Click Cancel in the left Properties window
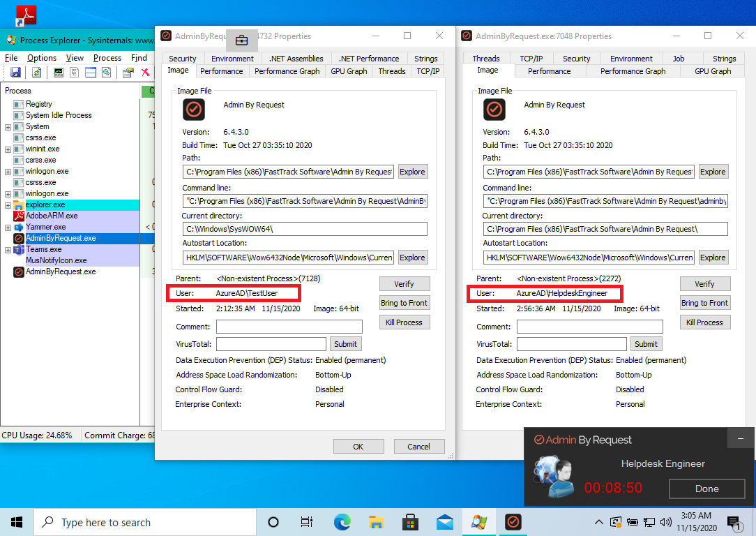The height and width of the screenshot is (536, 756). [x=418, y=446]
